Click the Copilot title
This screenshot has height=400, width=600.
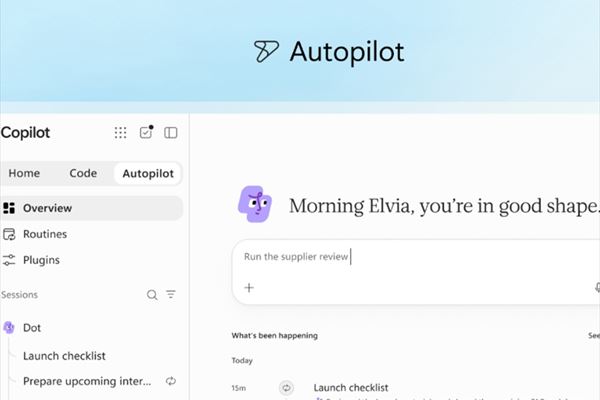pyautogui.click(x=25, y=133)
